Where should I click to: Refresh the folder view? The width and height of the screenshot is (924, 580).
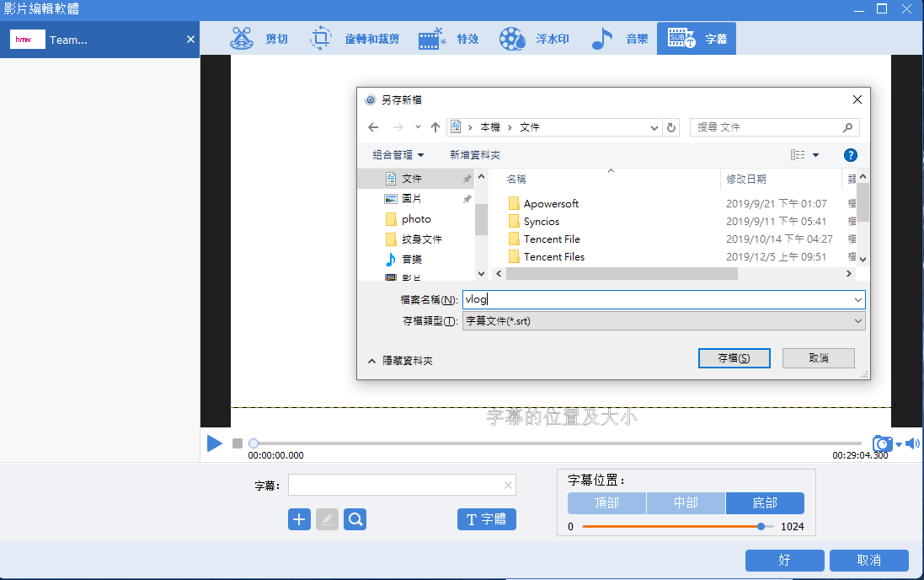point(671,127)
